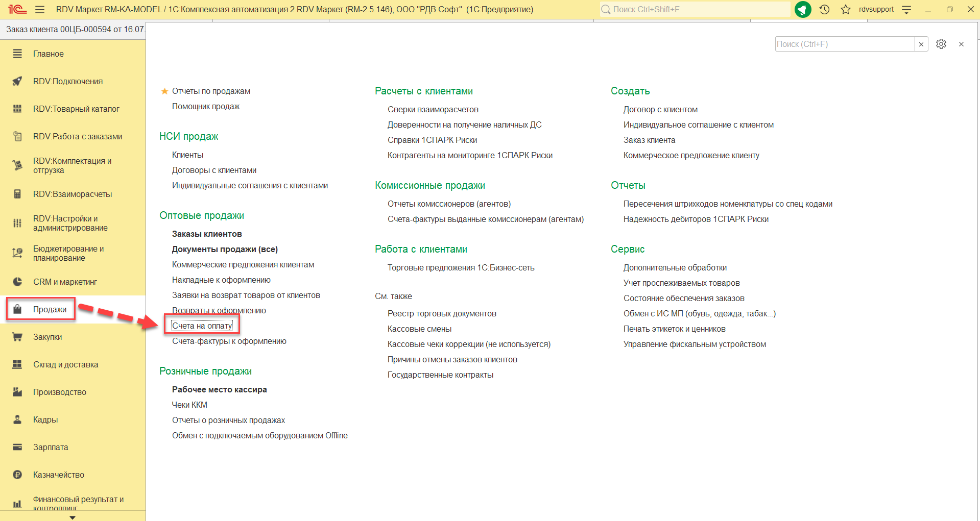Click the RDV:Подключения rocket icon

[x=17, y=81]
